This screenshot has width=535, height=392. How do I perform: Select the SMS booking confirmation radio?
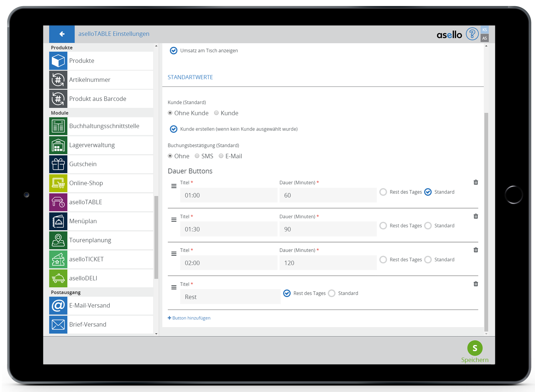tap(197, 156)
